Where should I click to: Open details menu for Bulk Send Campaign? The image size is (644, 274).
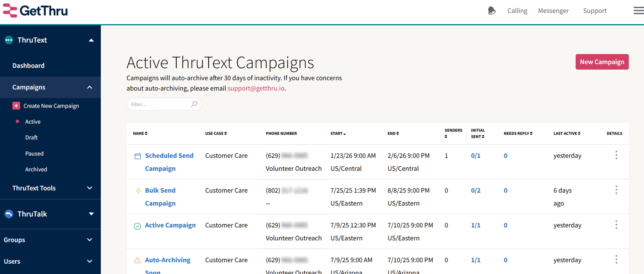point(616,190)
